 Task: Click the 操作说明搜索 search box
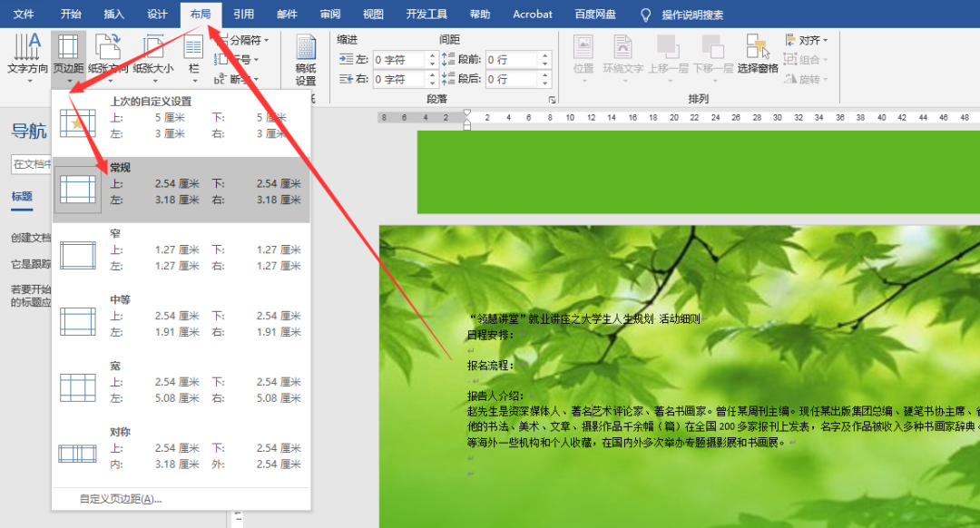(691, 15)
